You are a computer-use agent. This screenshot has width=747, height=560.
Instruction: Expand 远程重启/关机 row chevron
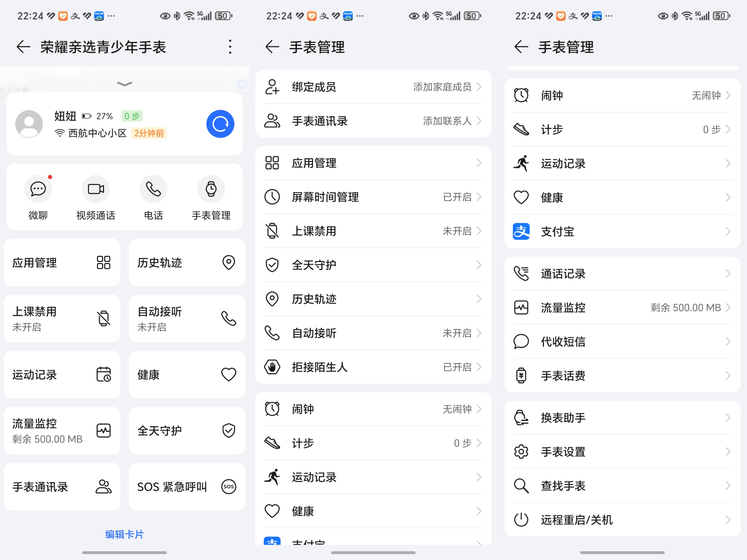728,520
